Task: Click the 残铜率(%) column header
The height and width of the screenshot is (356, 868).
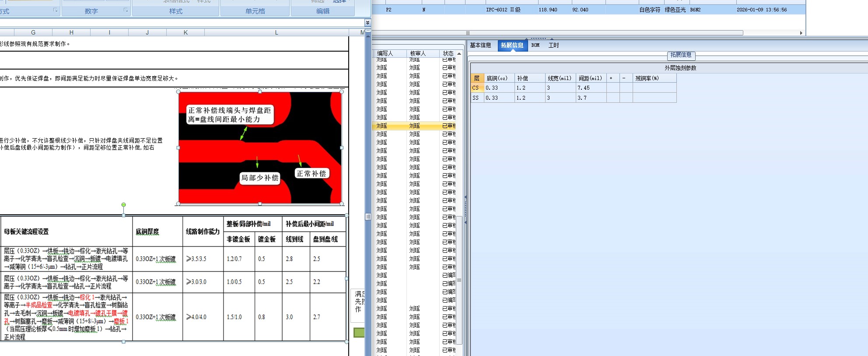Action: click(654, 78)
